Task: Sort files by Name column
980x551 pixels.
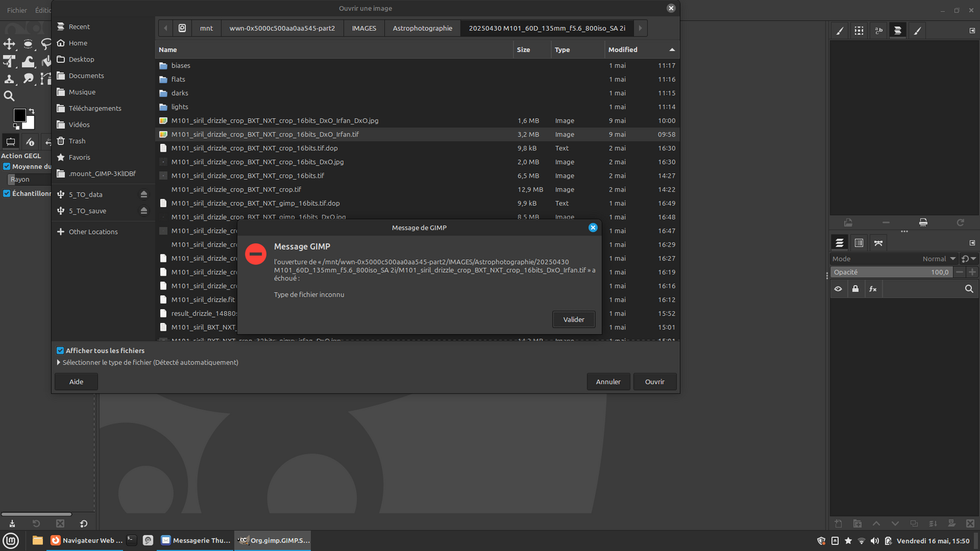Action: 335,50
